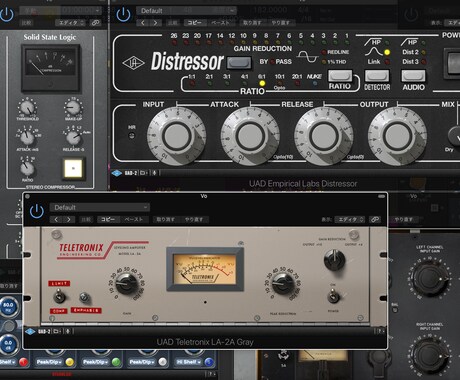Click the Distressor ATTACK knob
460x380 pixels.
(250, 136)
